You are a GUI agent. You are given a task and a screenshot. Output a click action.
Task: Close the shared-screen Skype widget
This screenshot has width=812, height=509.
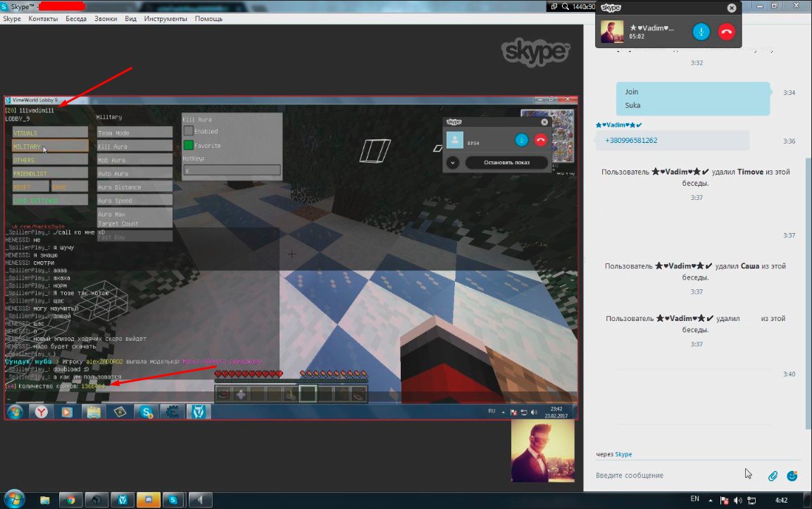544,122
